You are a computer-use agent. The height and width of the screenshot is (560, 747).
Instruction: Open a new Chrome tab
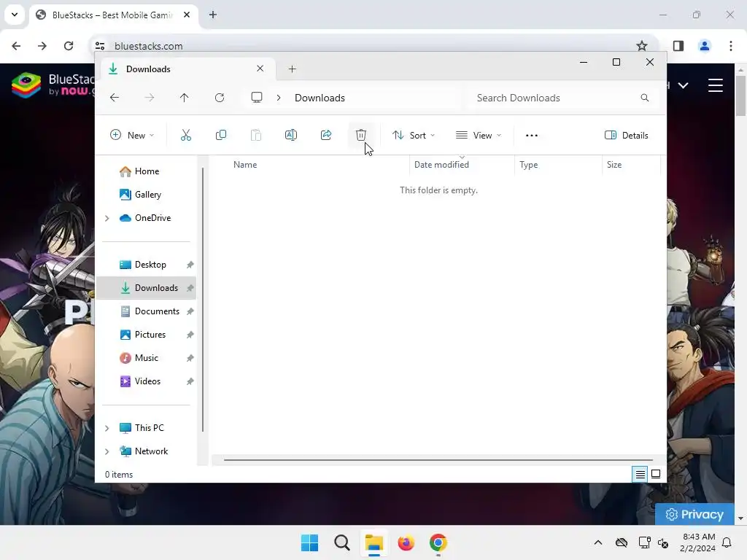[x=213, y=15]
